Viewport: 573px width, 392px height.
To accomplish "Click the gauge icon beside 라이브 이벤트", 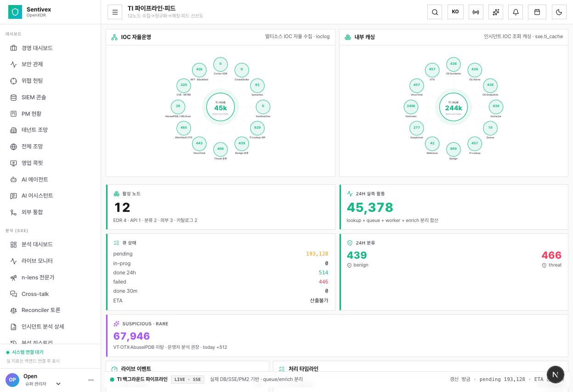I will [x=114, y=369].
